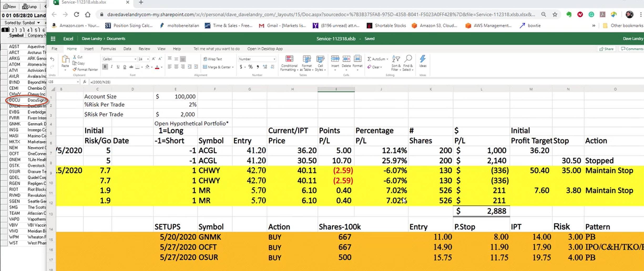Screen dimensions: 644x271
Task: Switch to the Insert ribbon tab
Action: (89, 49)
